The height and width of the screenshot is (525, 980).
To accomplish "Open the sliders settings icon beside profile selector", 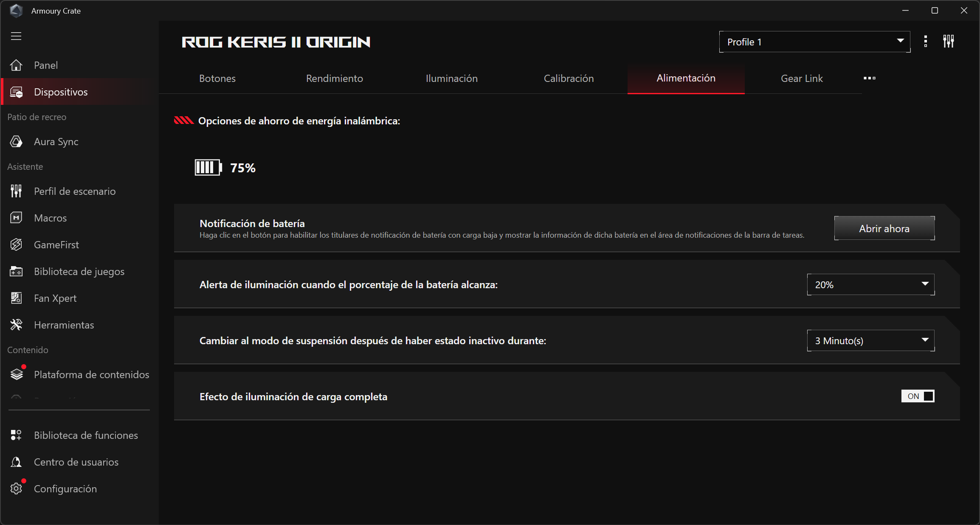I will coord(949,42).
